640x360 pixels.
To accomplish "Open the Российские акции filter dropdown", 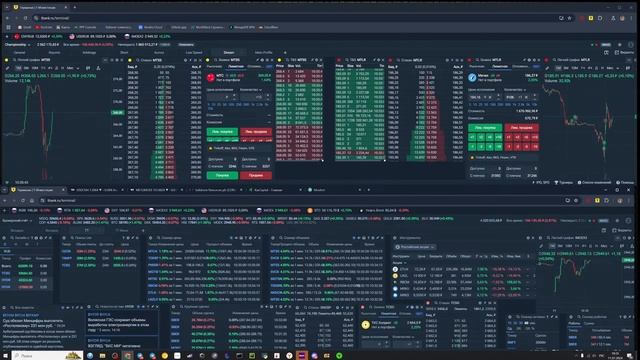I will click(x=414, y=247).
